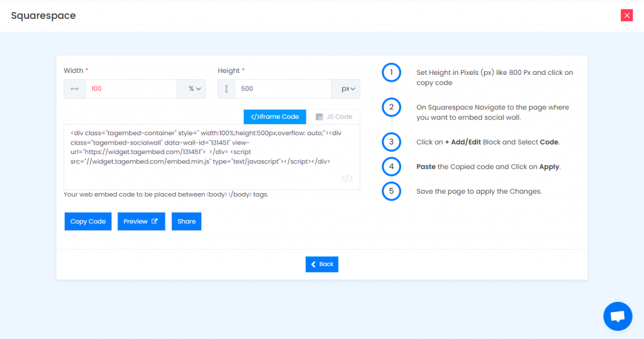Click instruction 'Set Height in Pixels (px)'

(x=494, y=77)
